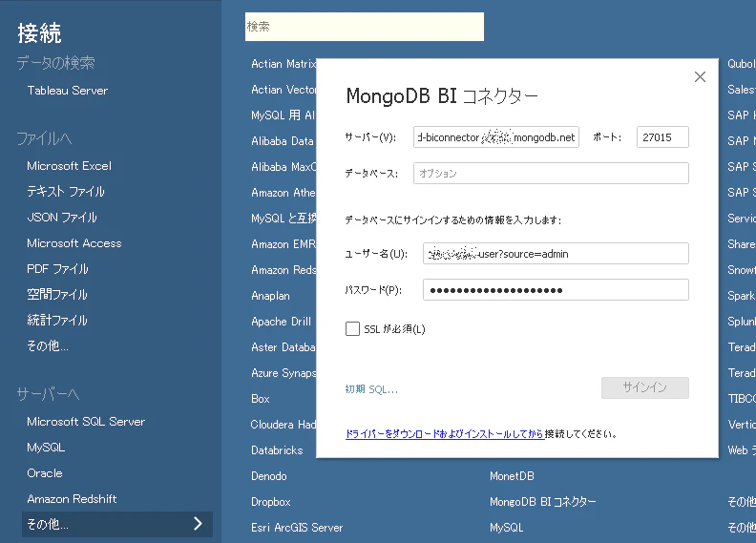The image size is (756, 543).
Task: Pick Box connector
Action: pyautogui.click(x=261, y=399)
